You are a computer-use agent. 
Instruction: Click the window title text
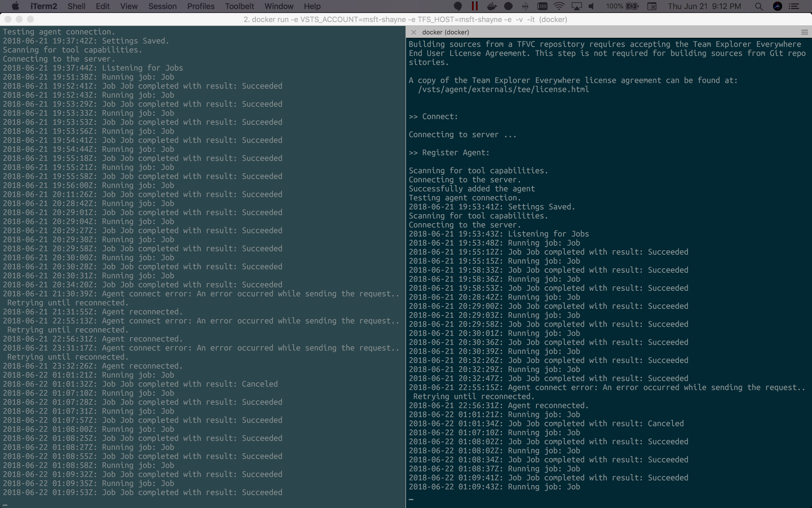click(405, 19)
